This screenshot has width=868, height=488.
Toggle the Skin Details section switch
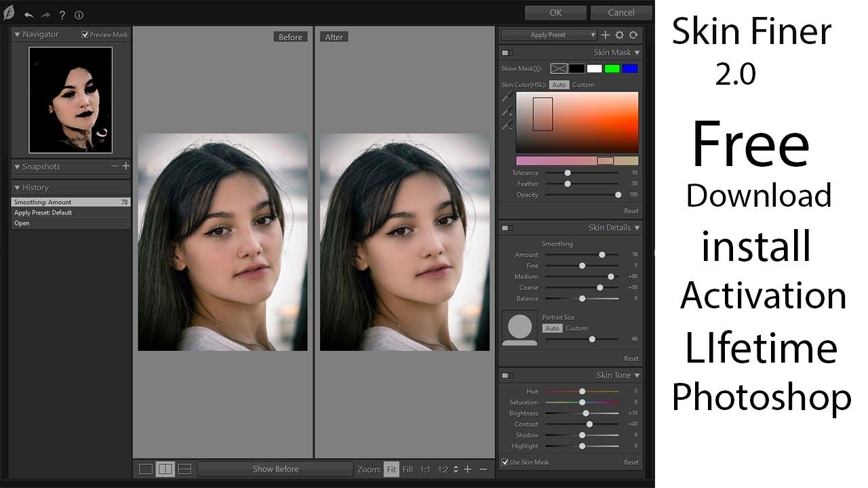[x=507, y=228]
